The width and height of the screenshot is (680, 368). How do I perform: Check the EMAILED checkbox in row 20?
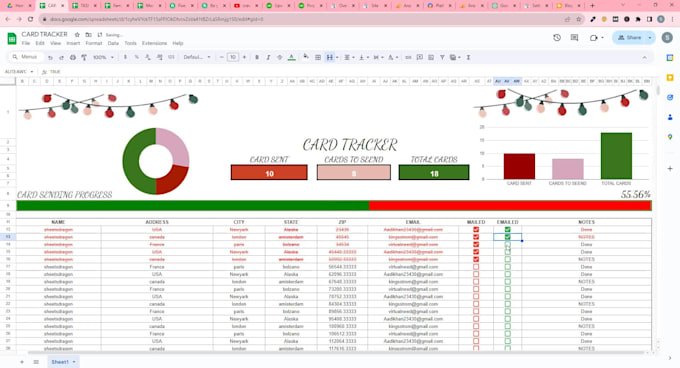[x=507, y=289]
